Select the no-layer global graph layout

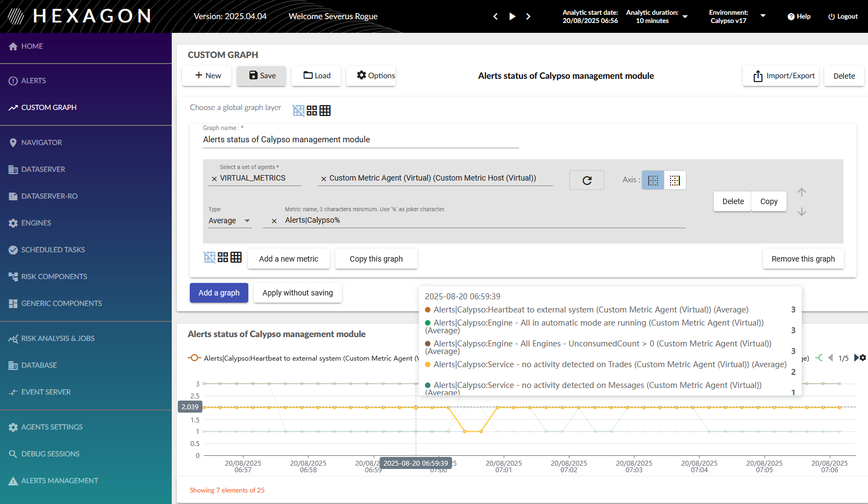(299, 111)
